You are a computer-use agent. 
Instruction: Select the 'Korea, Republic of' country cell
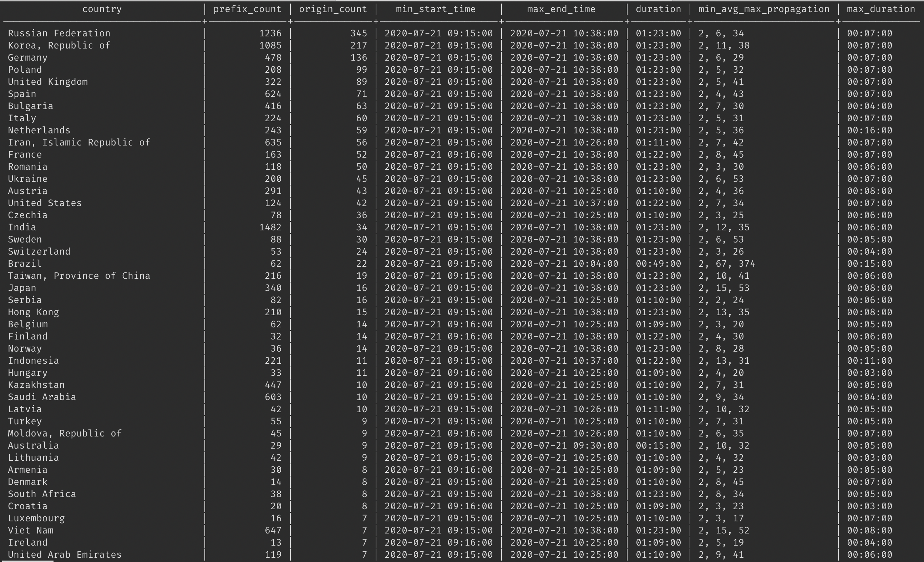click(59, 45)
